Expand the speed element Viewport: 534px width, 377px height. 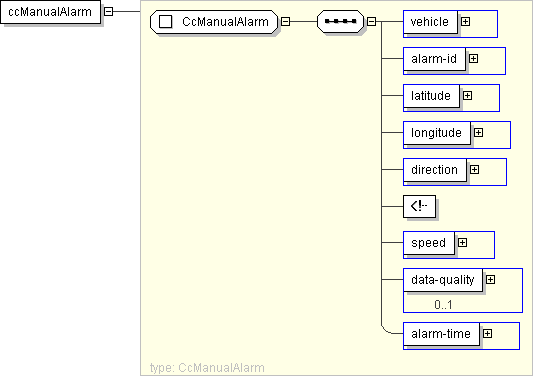462,242
